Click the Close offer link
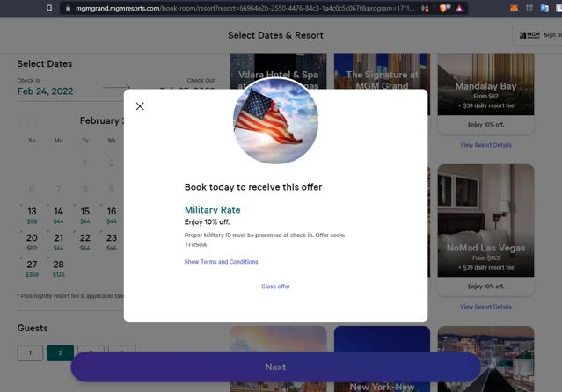Image resolution: width=562 pixels, height=392 pixels. click(x=275, y=287)
